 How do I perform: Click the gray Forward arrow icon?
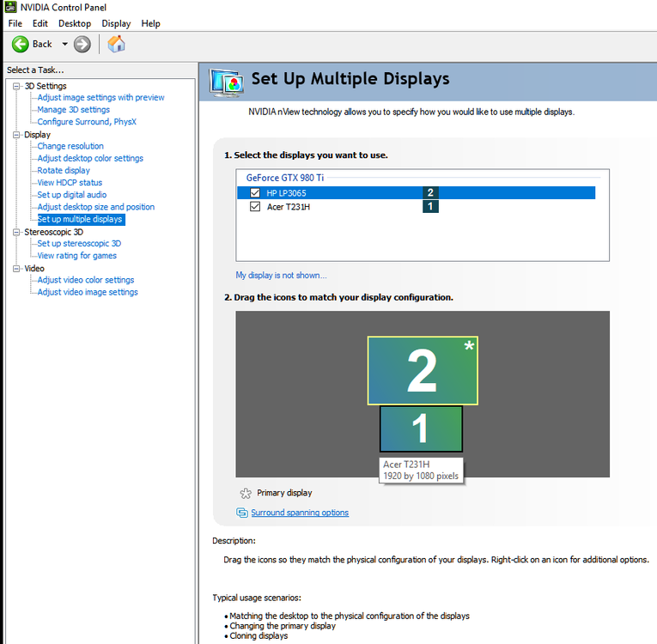[x=82, y=44]
